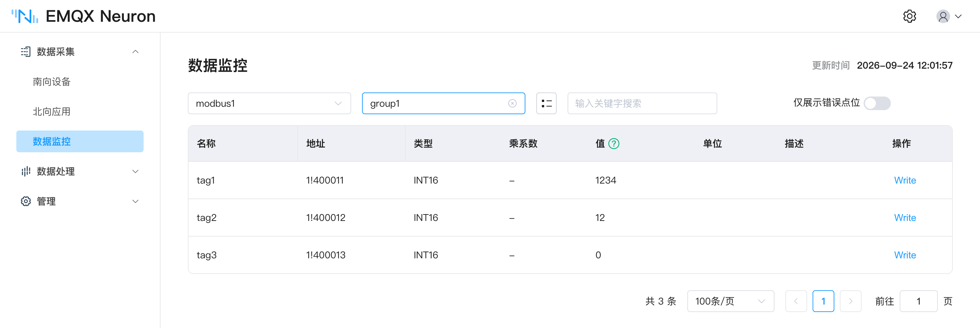Click the value 1234 cell
Image resolution: width=980 pixels, height=328 pixels.
606,180
